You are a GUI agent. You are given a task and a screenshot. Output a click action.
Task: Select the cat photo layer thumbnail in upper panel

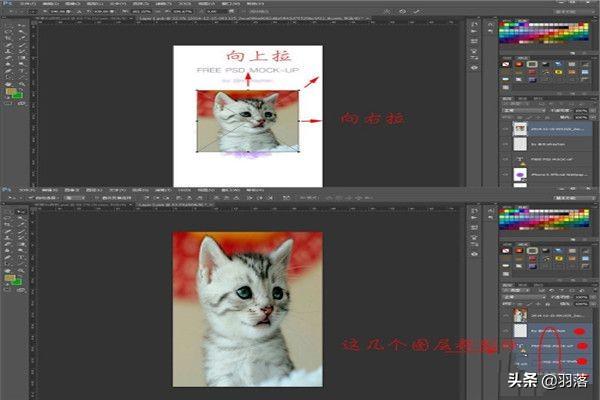point(519,128)
